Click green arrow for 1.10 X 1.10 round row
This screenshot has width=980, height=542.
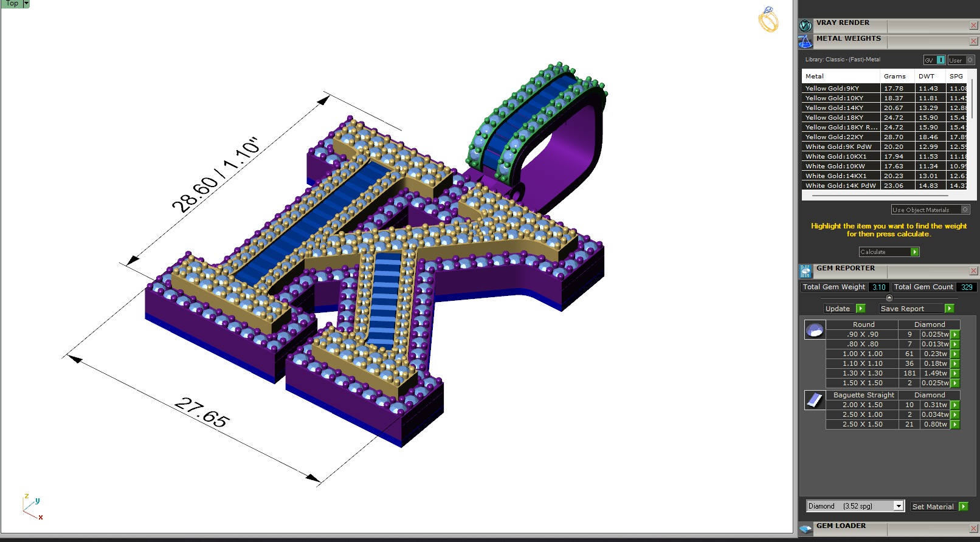[955, 363]
